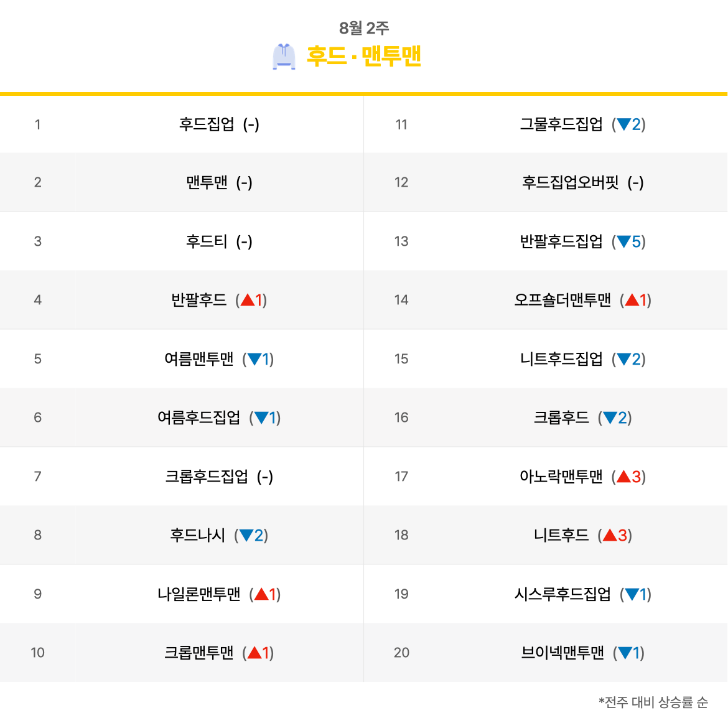Select the 후드티 keyword entry
The image size is (728, 728).
coord(207,241)
